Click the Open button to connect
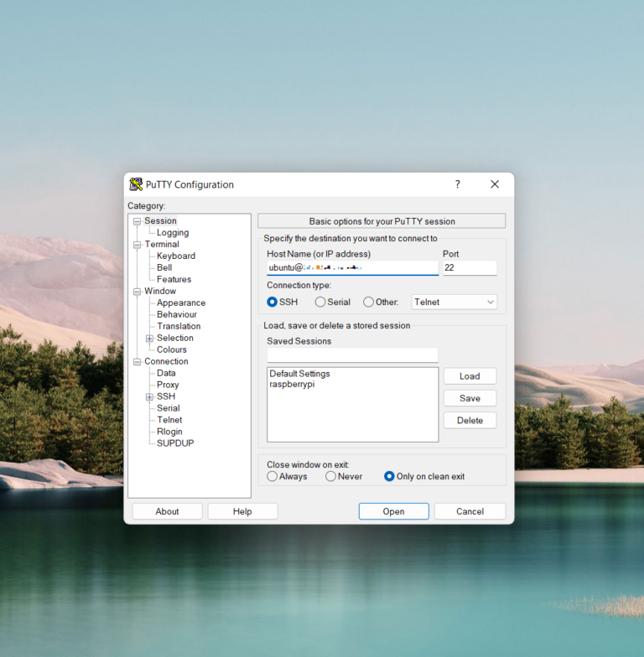The height and width of the screenshot is (657, 644). click(x=393, y=511)
